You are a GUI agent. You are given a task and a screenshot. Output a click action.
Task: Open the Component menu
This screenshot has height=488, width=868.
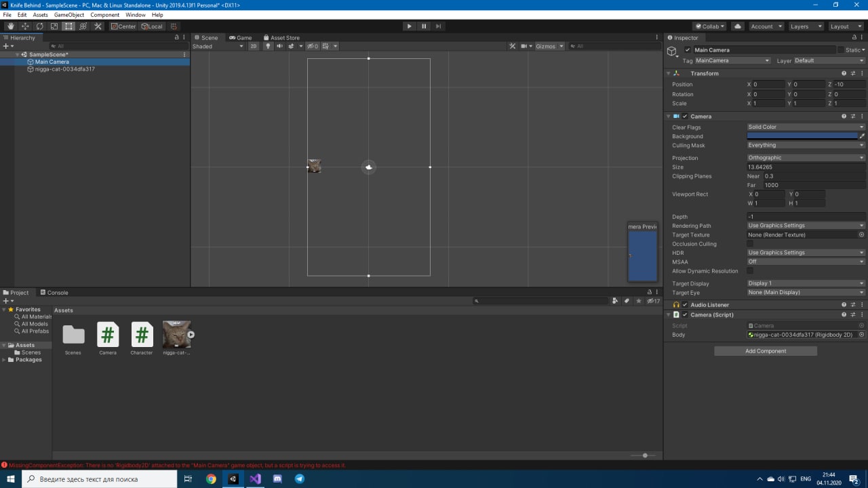[105, 14]
